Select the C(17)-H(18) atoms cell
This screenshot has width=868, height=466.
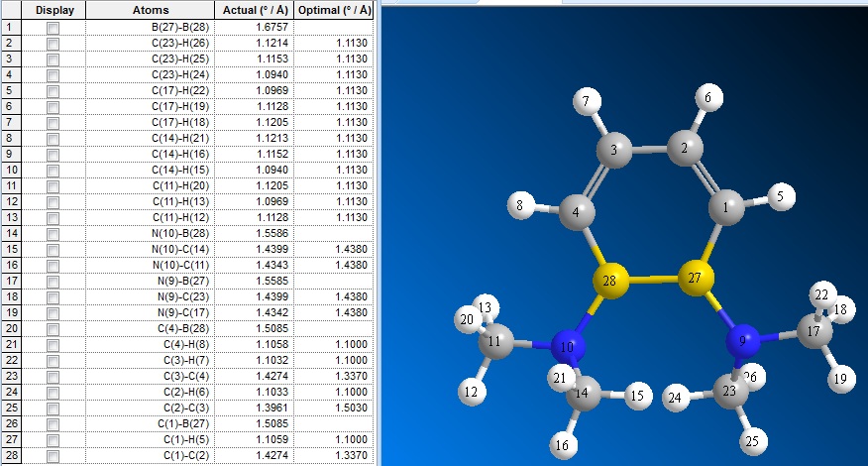[150, 123]
